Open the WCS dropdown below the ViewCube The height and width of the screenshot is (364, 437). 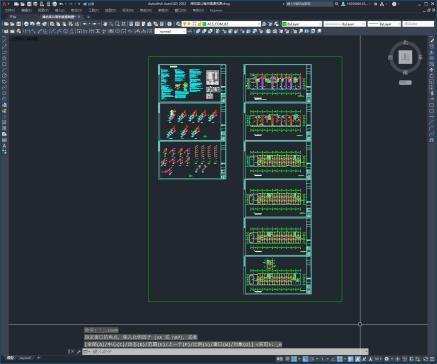pyautogui.click(x=405, y=82)
